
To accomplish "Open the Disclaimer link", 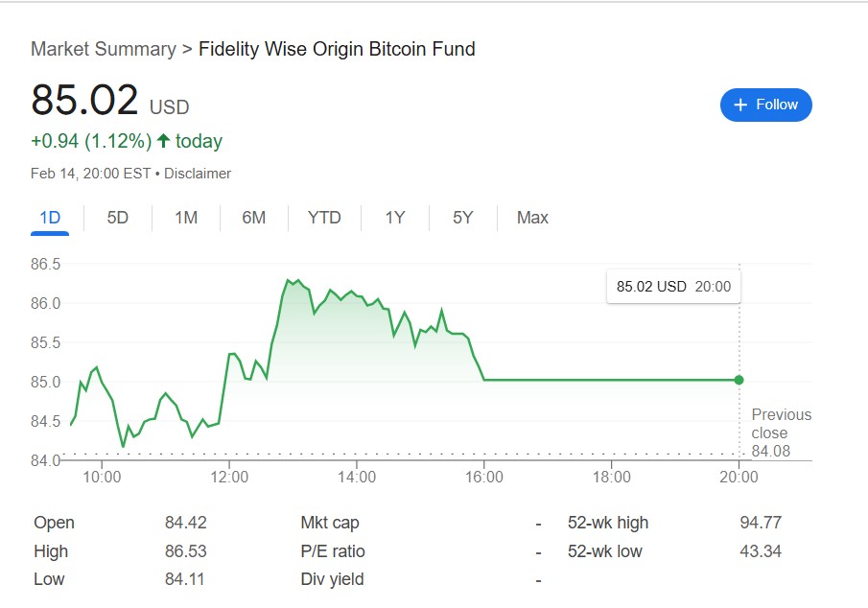I will [198, 174].
